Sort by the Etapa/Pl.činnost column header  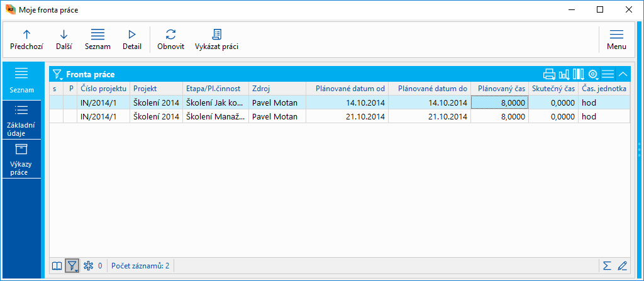[x=216, y=89]
